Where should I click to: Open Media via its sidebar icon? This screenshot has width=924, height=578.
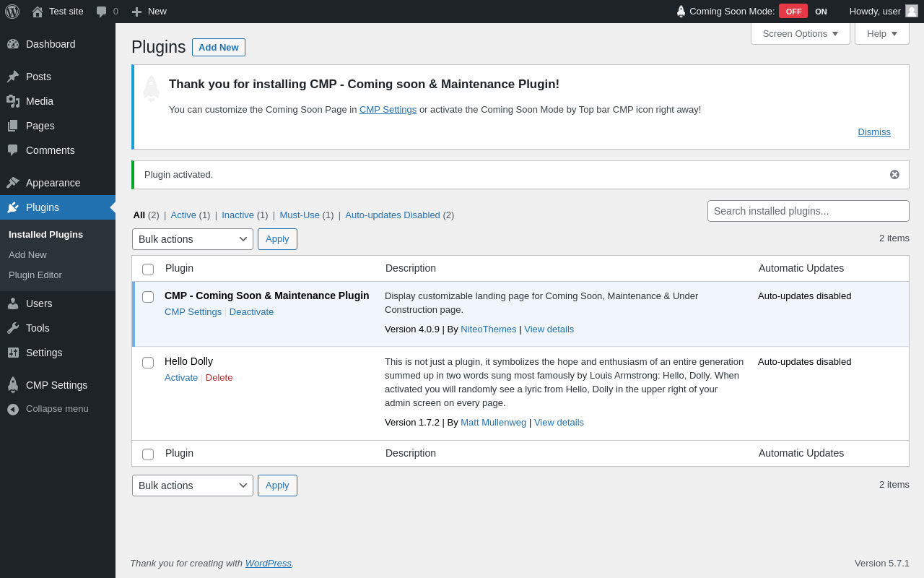[x=13, y=101]
